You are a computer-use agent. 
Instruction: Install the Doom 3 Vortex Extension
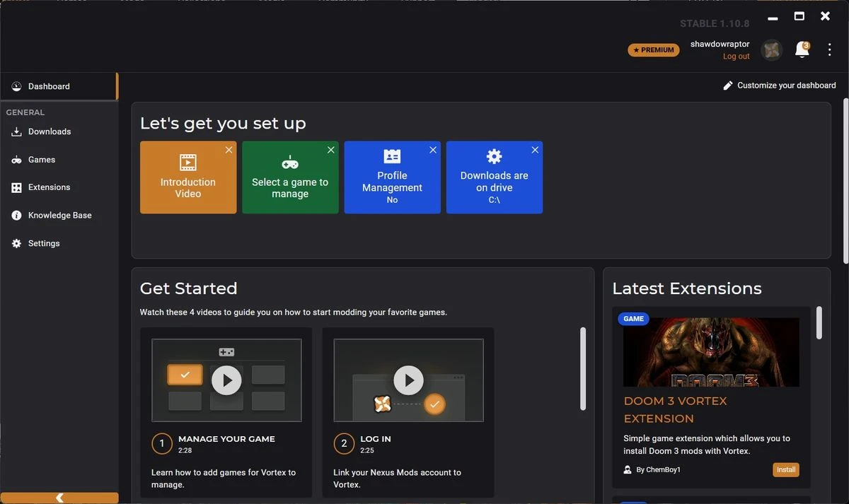click(x=786, y=469)
